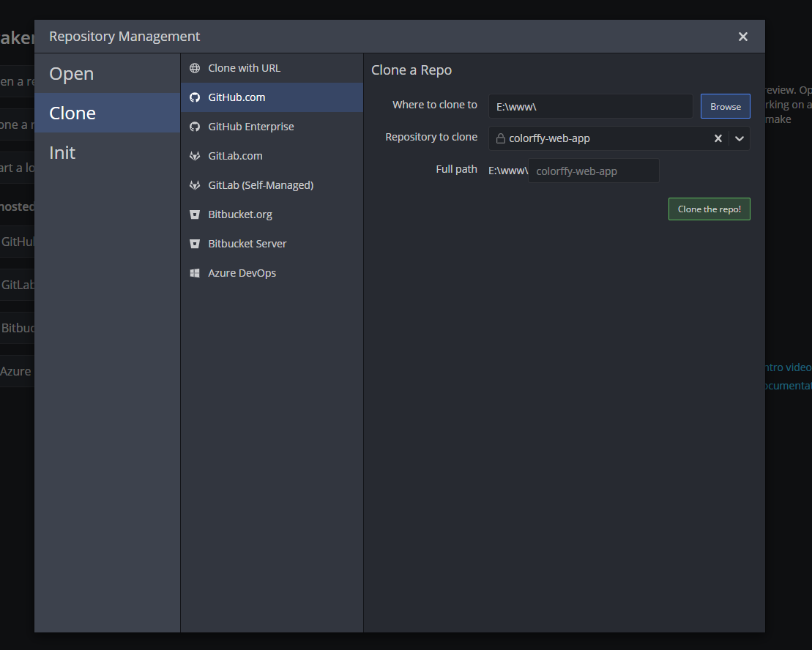Click the lock icon next to colorffy-web-app
Image resolution: width=812 pixels, height=650 pixels.
[501, 138]
